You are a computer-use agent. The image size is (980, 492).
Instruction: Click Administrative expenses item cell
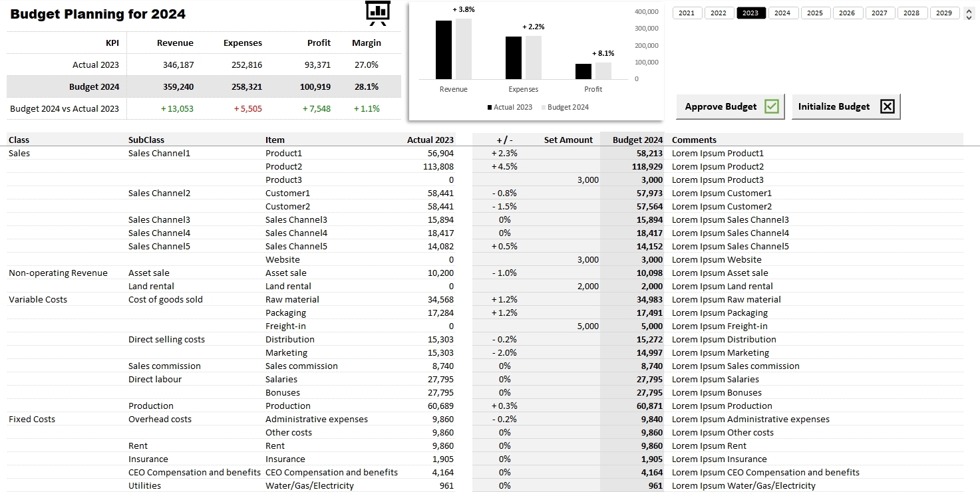316,419
